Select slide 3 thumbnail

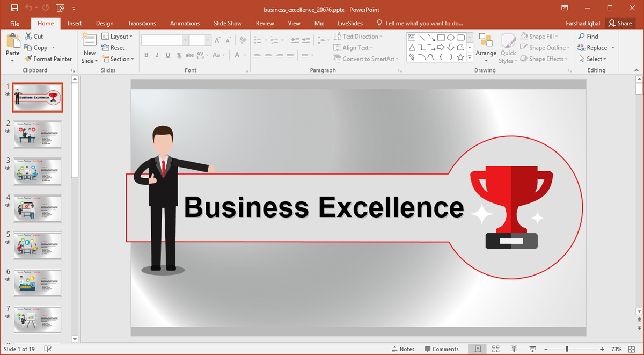tap(38, 171)
